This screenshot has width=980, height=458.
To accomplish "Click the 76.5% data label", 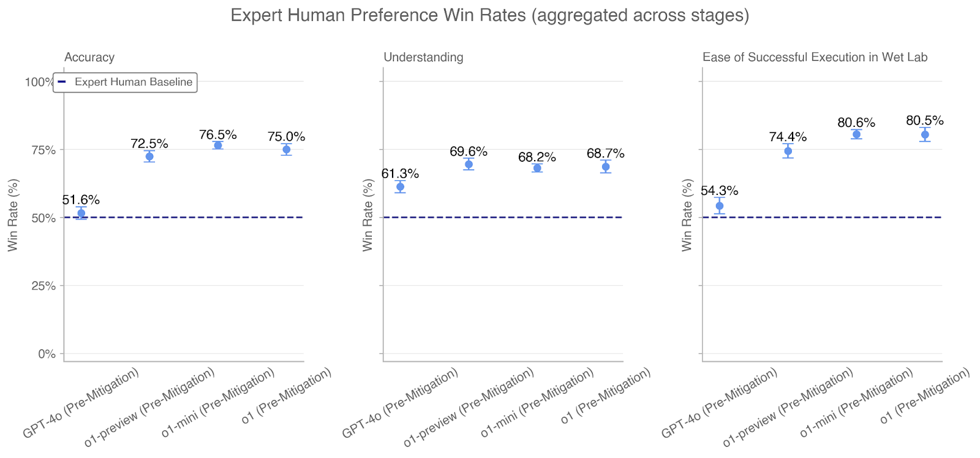I will 218,135.
